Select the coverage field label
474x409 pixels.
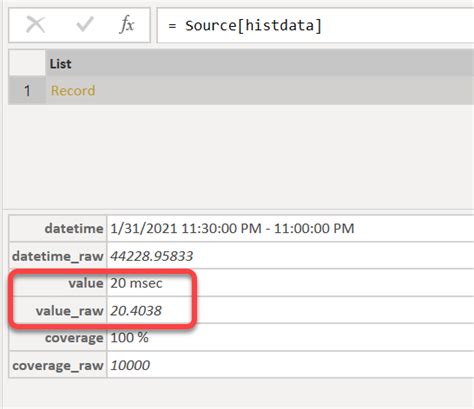click(x=74, y=338)
